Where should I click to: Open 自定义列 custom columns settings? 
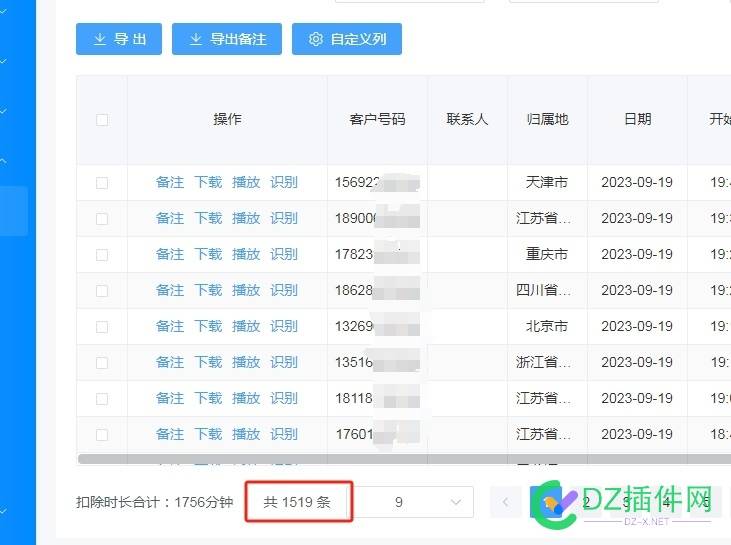click(x=347, y=39)
